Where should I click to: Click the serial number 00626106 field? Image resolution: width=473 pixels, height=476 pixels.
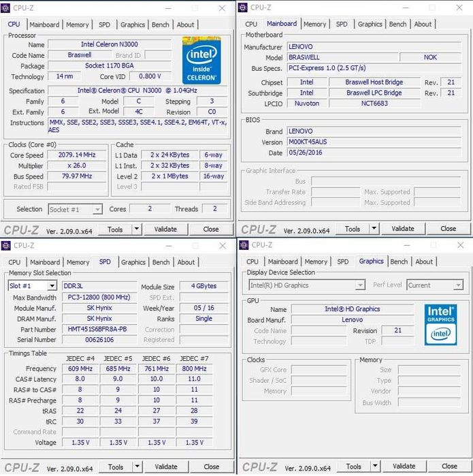pyautogui.click(x=99, y=340)
